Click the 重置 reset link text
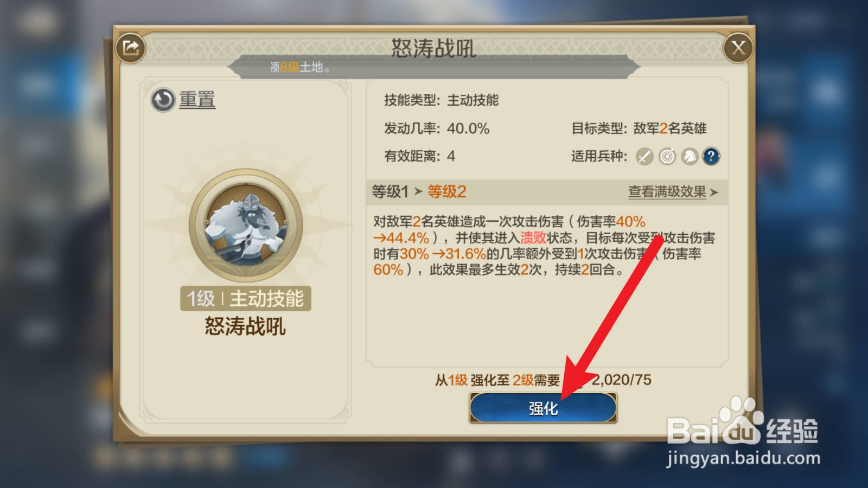 [197, 100]
